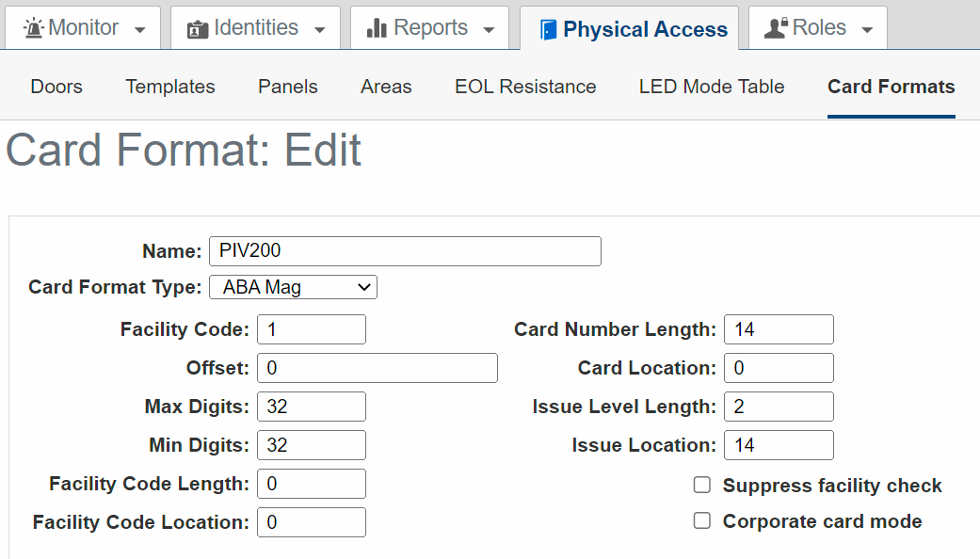Click the Physical Access door icon
This screenshot has height=559, width=980.
click(548, 30)
